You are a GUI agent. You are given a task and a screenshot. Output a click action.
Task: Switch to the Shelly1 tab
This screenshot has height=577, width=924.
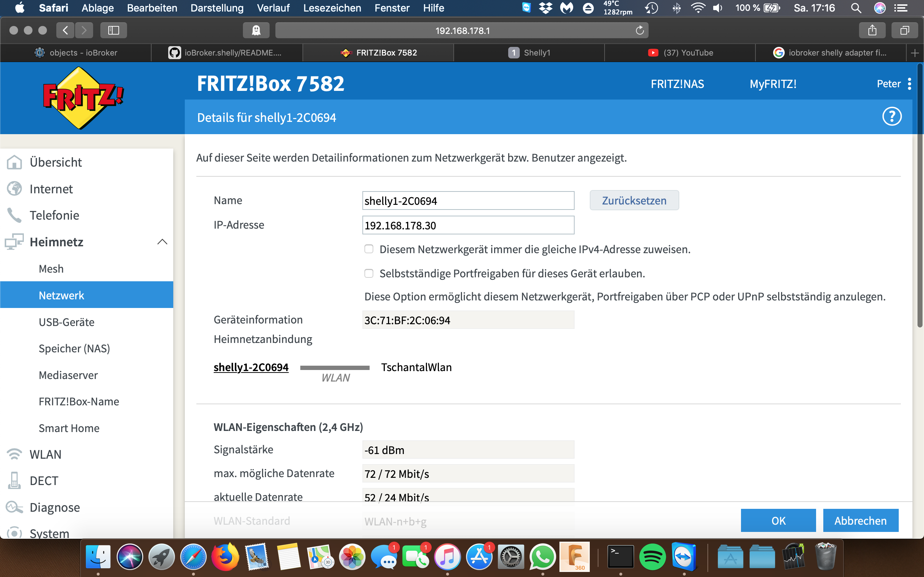pyautogui.click(x=529, y=53)
